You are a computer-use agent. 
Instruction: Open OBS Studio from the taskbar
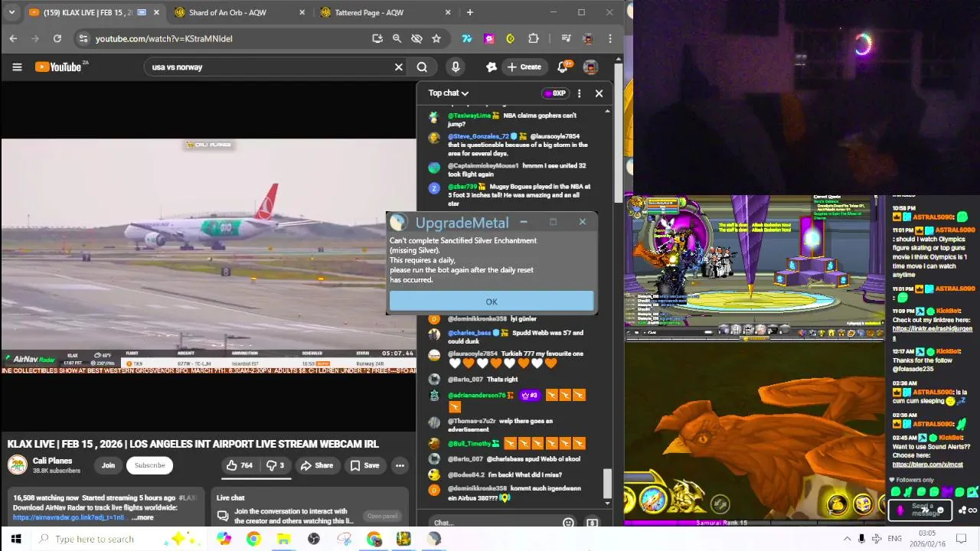click(x=313, y=539)
